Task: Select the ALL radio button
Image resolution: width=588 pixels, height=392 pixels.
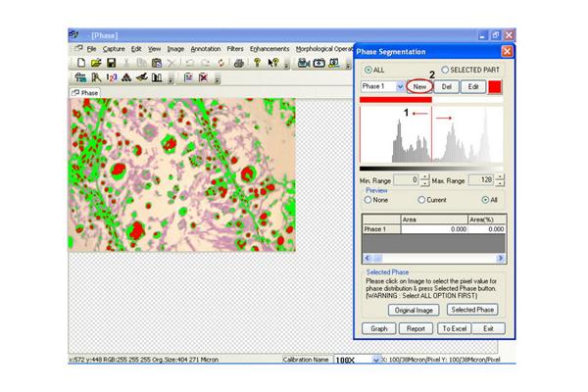Action: click(368, 70)
